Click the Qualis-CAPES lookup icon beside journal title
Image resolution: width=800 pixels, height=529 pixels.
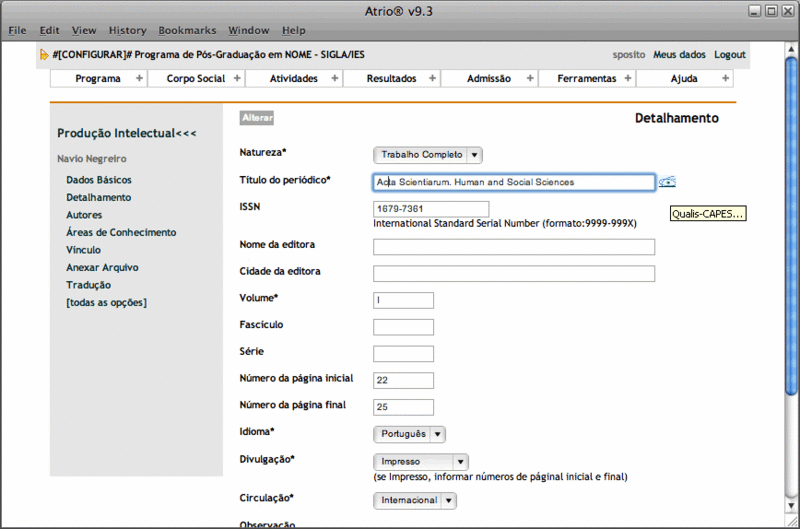pyautogui.click(x=667, y=182)
